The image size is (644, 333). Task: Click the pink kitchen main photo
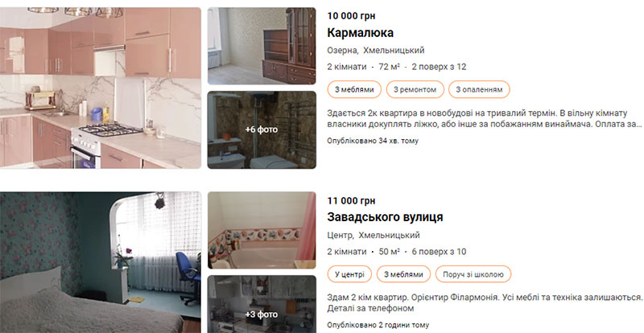101,88
